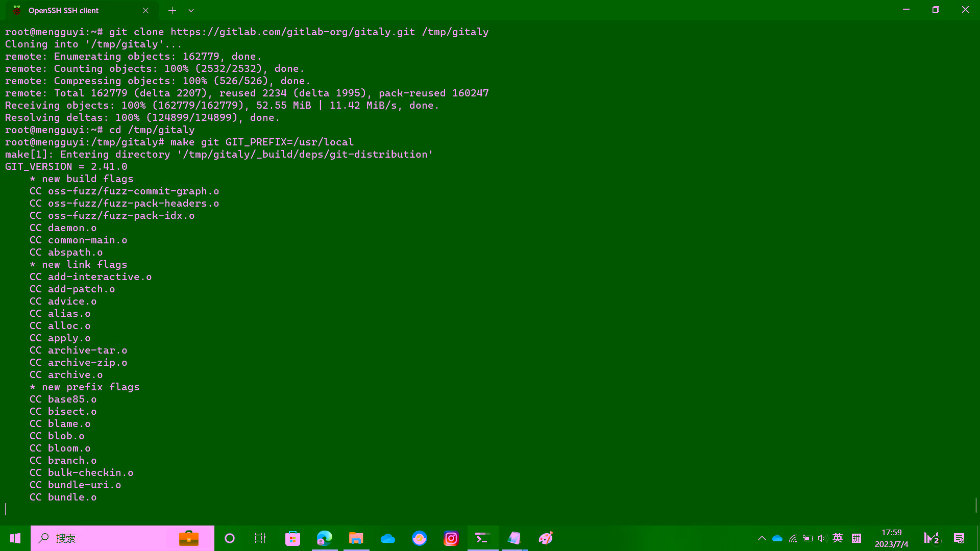This screenshot has height=551, width=980.
Task: Open Task View on the taskbar
Action: tap(260, 538)
